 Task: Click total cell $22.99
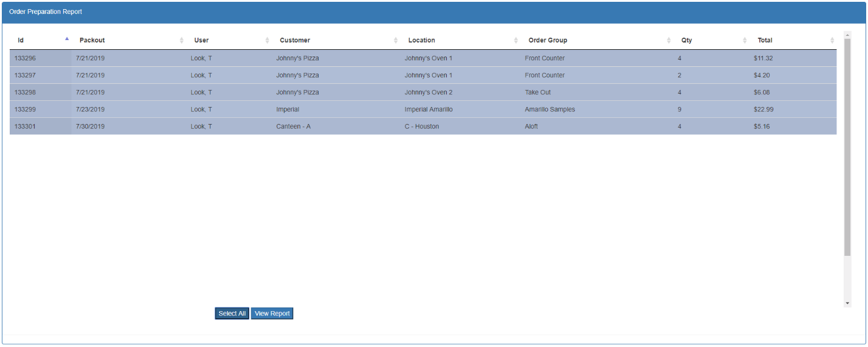pos(764,109)
